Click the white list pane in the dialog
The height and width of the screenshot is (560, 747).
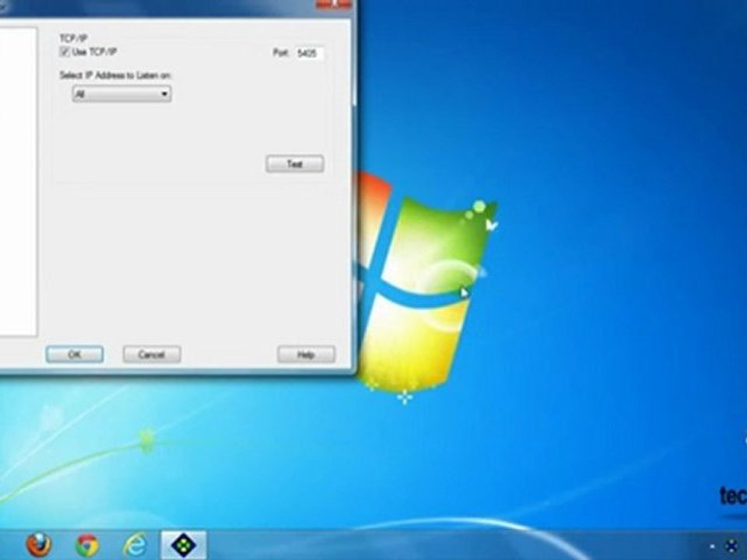[18, 182]
